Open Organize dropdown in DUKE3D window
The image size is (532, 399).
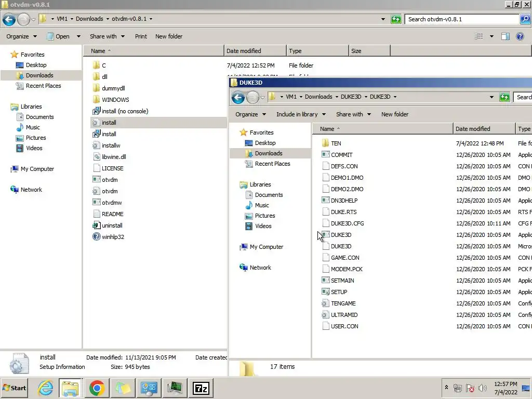pos(251,114)
